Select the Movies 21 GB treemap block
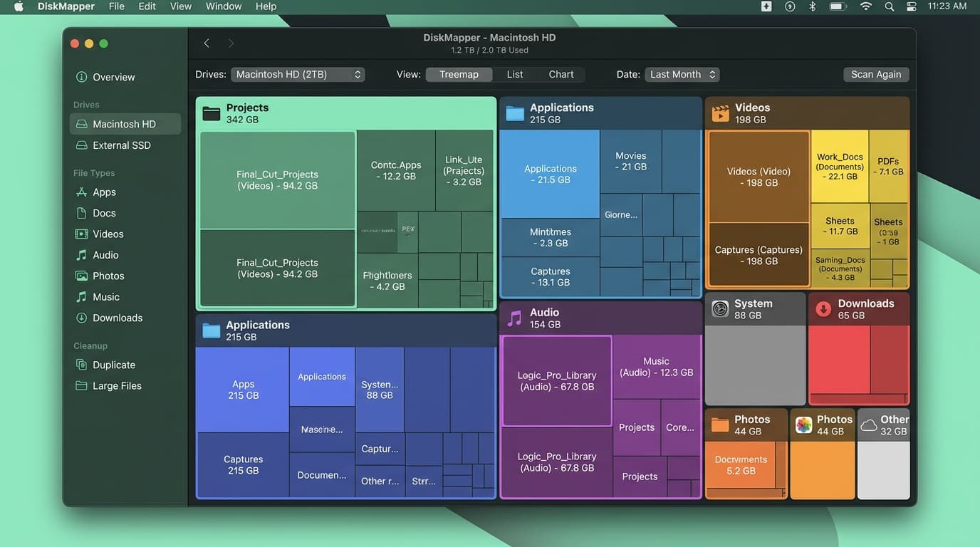 pos(630,162)
